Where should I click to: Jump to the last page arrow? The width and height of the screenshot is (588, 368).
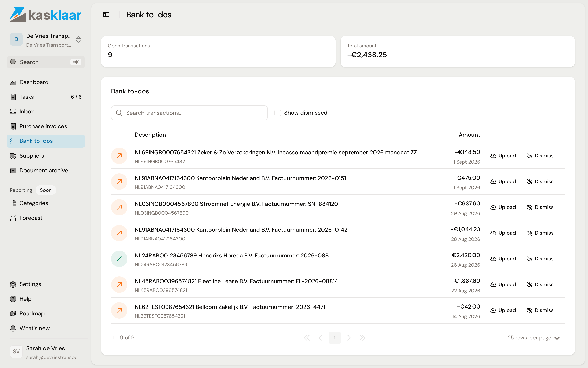tap(362, 338)
